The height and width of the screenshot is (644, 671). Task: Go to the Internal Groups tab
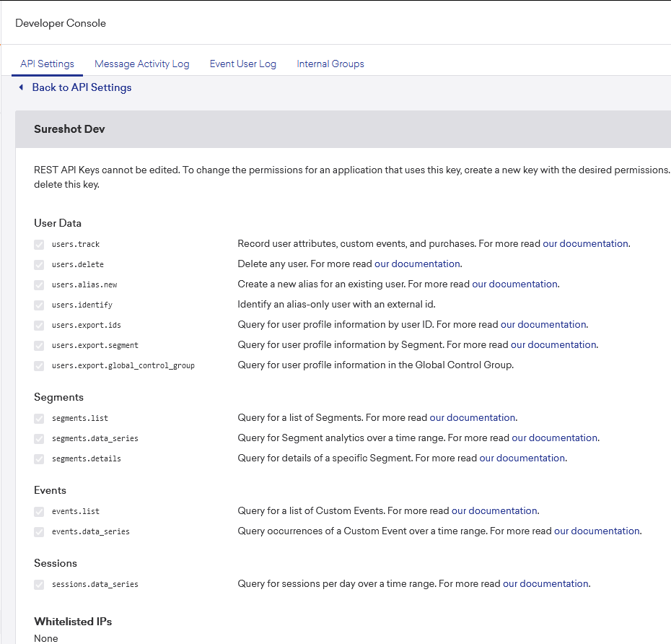[x=330, y=64]
